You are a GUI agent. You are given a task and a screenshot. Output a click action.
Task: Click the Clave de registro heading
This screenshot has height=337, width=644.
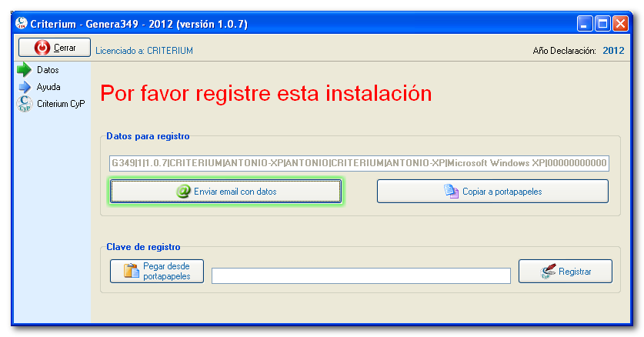click(143, 247)
